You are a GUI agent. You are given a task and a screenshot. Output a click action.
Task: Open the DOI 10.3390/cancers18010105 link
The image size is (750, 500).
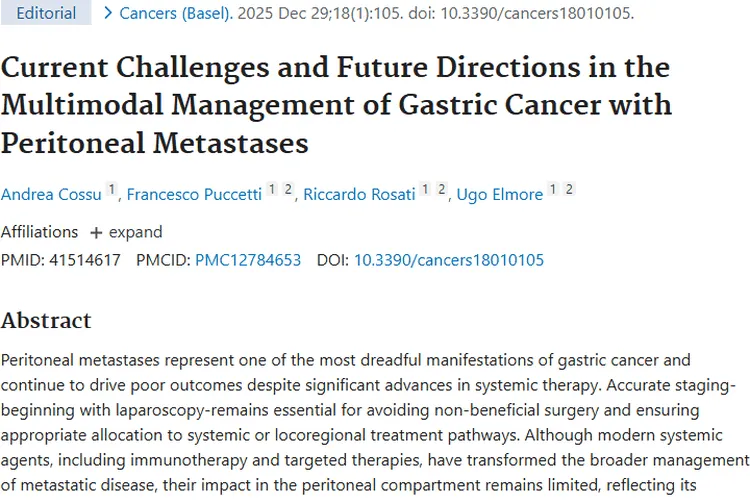[449, 260]
